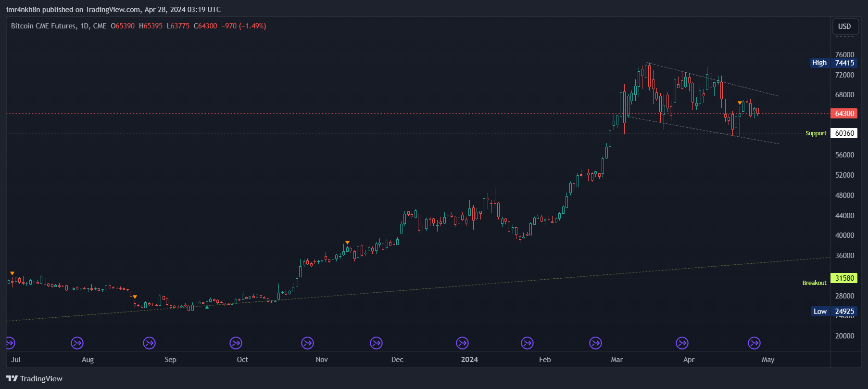
Task: Click the 44000 price axis label
Action: point(844,216)
